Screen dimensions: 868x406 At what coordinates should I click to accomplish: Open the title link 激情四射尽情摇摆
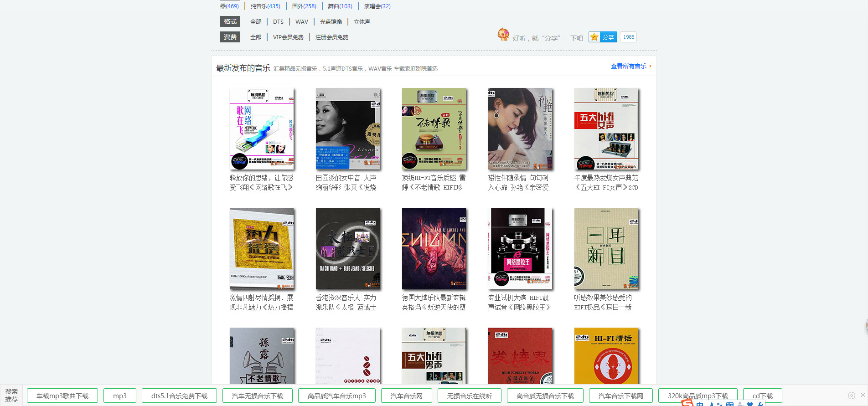[x=261, y=303]
